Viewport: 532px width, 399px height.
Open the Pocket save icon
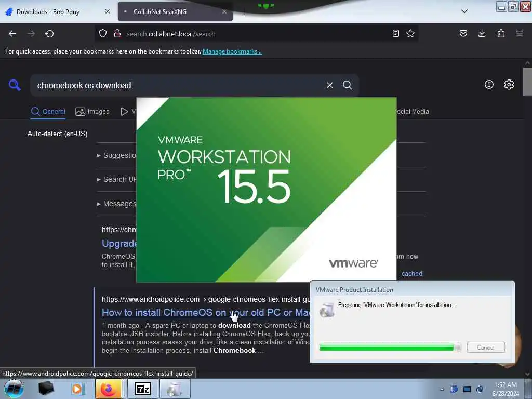pos(463,33)
